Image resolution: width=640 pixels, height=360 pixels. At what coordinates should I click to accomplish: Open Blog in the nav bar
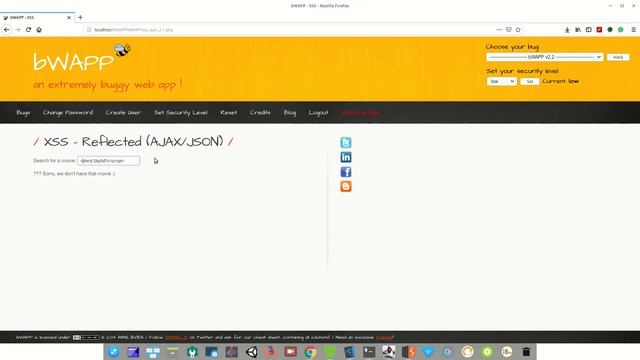click(290, 113)
